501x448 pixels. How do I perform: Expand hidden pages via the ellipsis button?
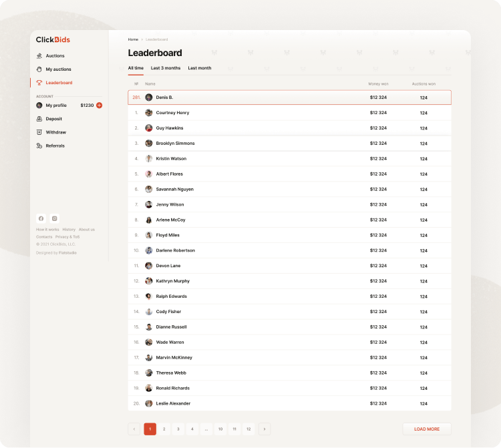pyautogui.click(x=206, y=429)
